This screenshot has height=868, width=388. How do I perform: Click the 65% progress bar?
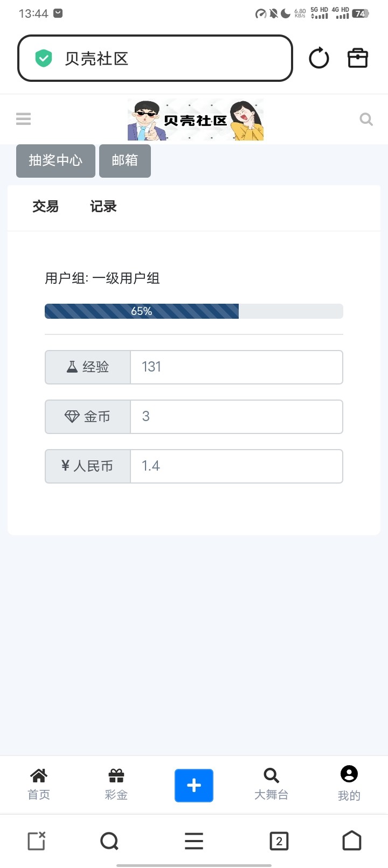tap(193, 311)
